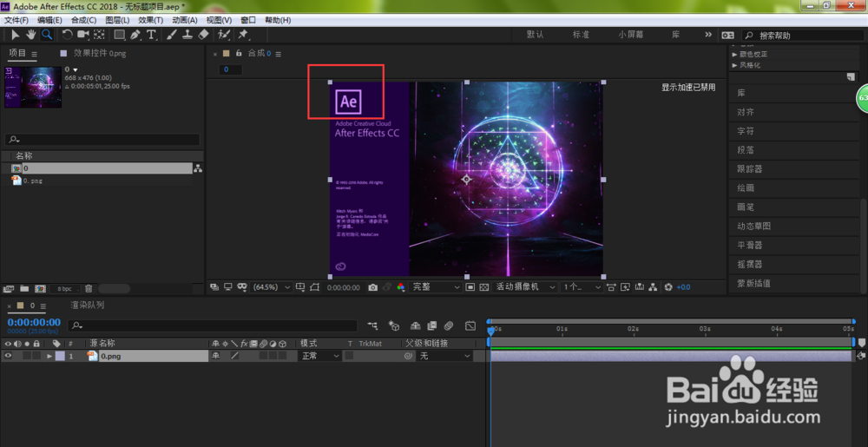868x447 pixels.
Task: Click the 8 bpc color depth button
Action: click(64, 289)
